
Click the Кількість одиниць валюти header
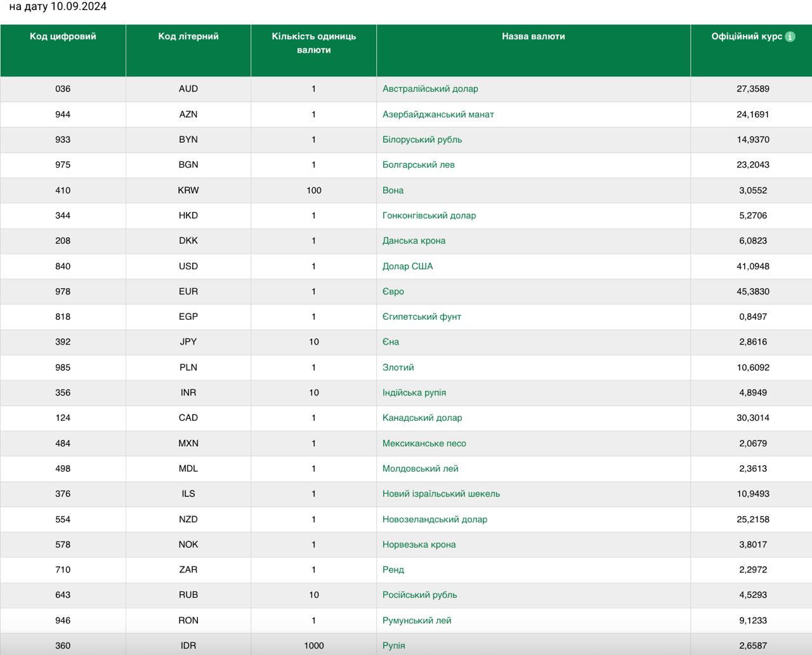coord(313,43)
